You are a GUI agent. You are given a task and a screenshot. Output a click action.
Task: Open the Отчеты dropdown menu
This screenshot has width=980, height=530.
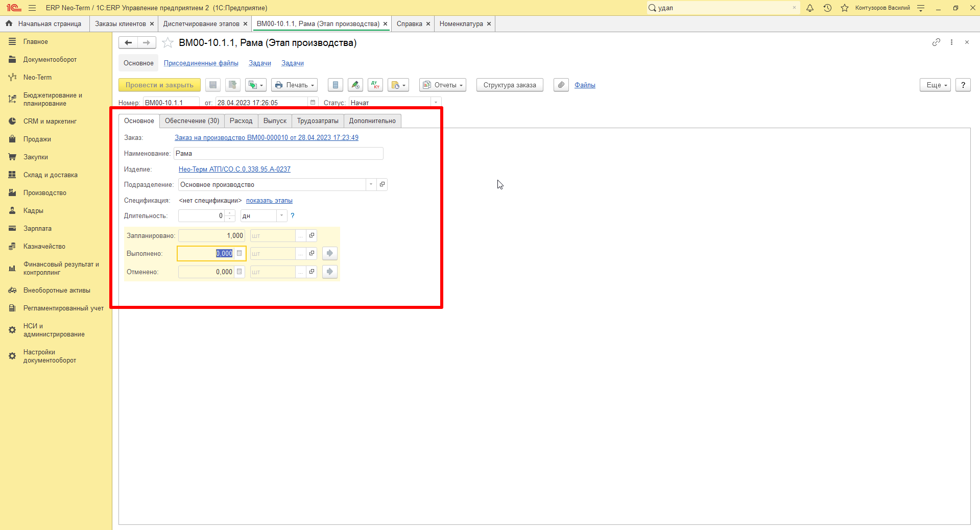click(443, 85)
